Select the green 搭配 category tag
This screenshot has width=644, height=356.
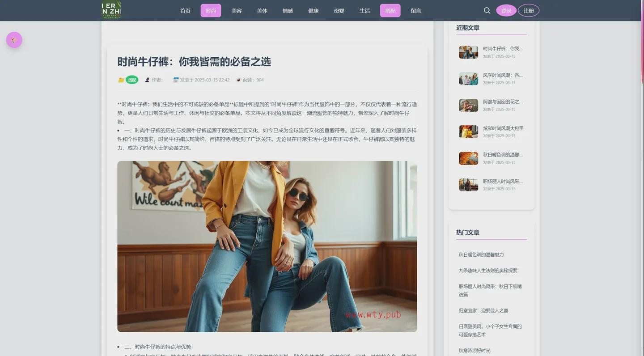pos(132,80)
